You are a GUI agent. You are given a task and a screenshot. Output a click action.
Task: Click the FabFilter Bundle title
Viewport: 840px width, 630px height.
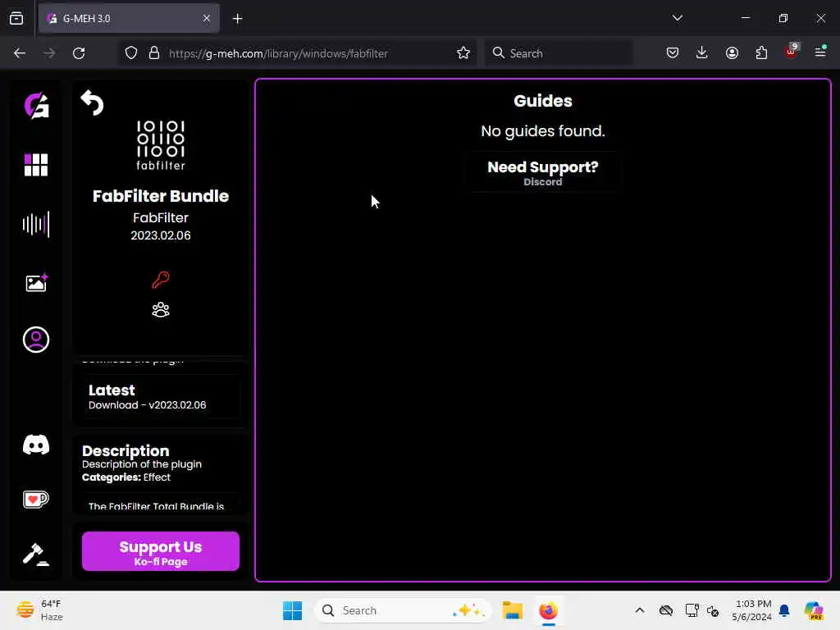tap(161, 196)
